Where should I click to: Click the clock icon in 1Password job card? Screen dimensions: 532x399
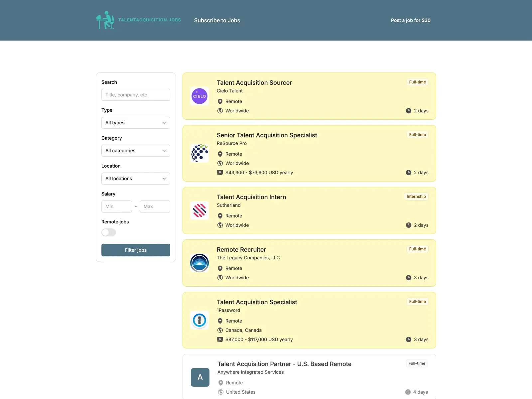pyautogui.click(x=409, y=339)
